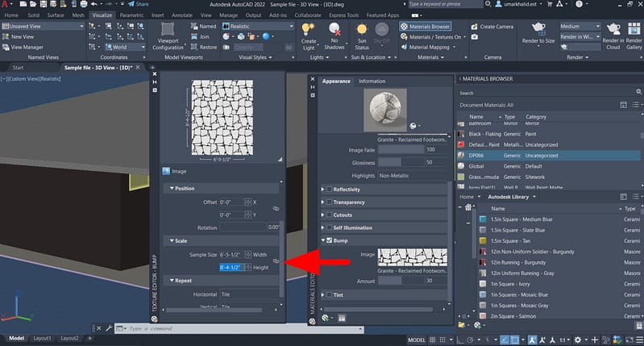
Task: Open the Parametric ribbon tab
Action: pos(131,15)
